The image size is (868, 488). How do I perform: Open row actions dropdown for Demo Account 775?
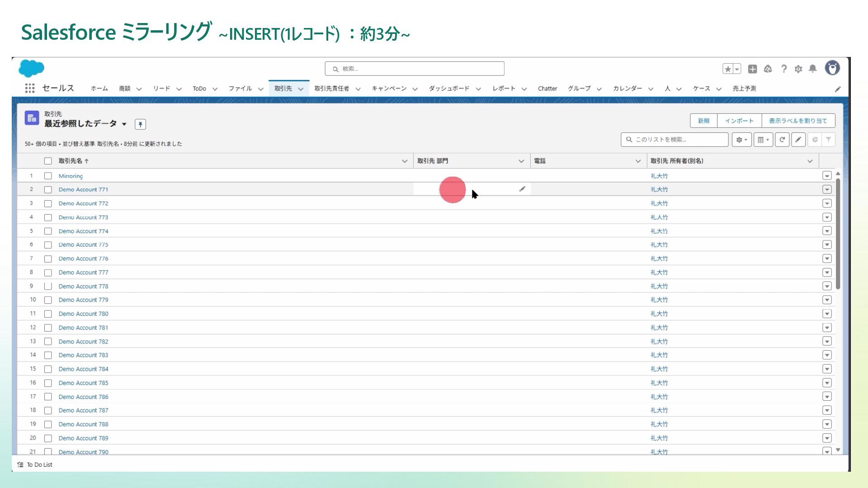tap(827, 245)
